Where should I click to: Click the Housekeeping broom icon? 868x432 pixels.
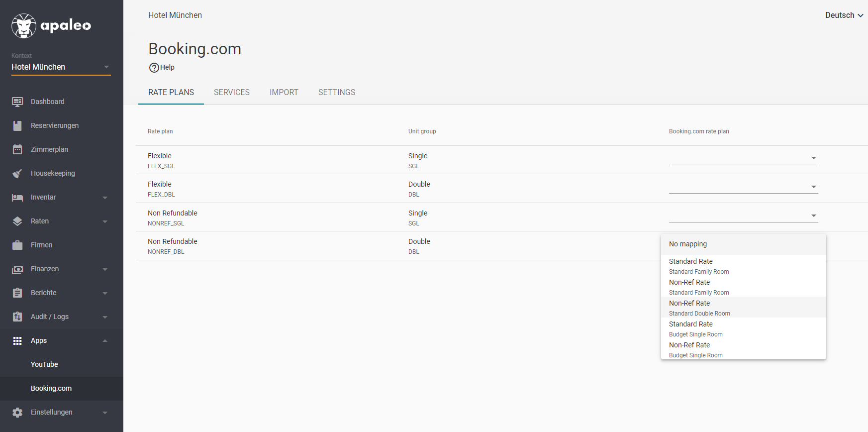point(17,173)
